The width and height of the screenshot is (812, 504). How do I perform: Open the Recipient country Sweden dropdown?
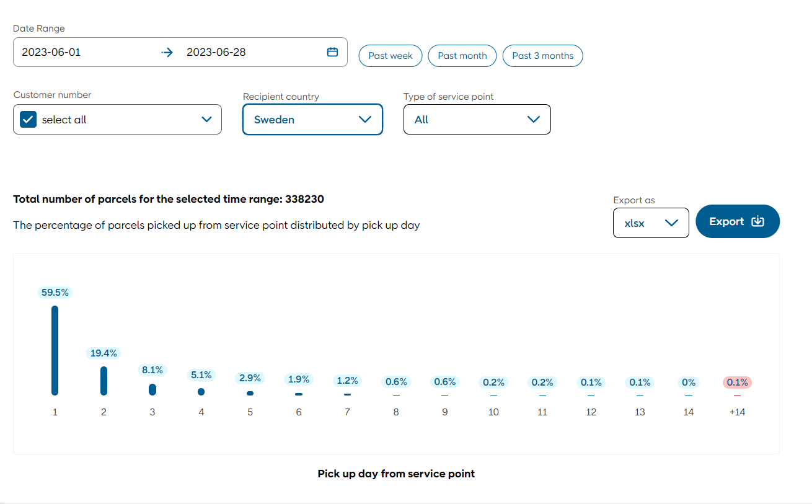click(312, 120)
